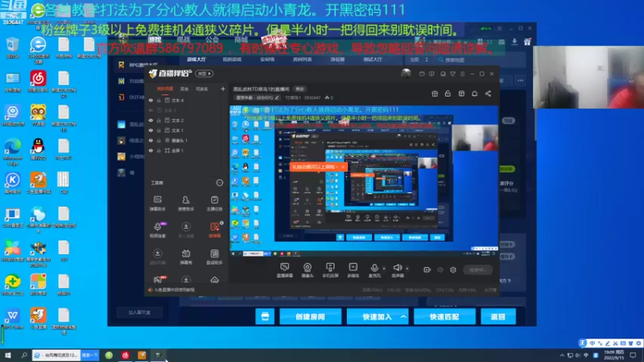Collapse the toolbox section with circle button
This screenshot has width=644, height=362.
tap(220, 183)
